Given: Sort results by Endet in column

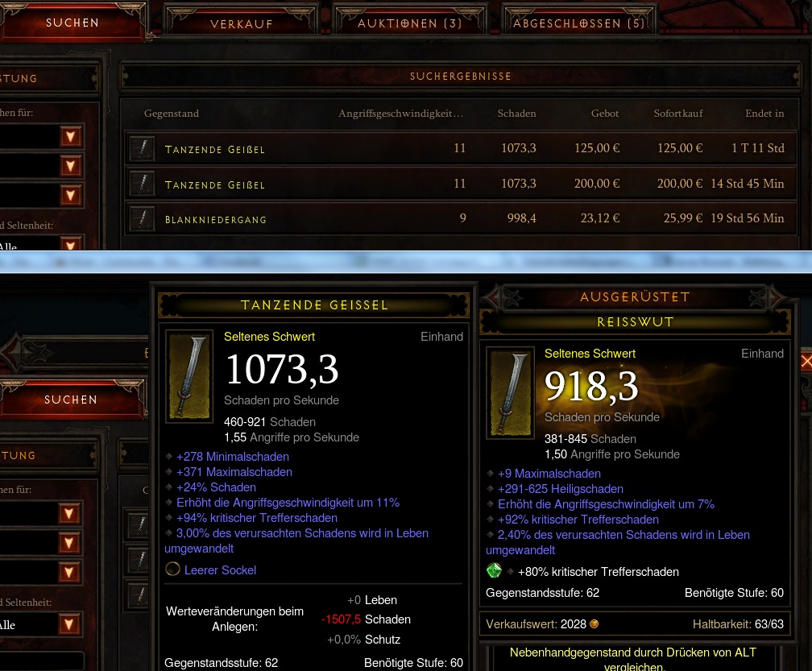Looking at the screenshot, I should (x=764, y=114).
